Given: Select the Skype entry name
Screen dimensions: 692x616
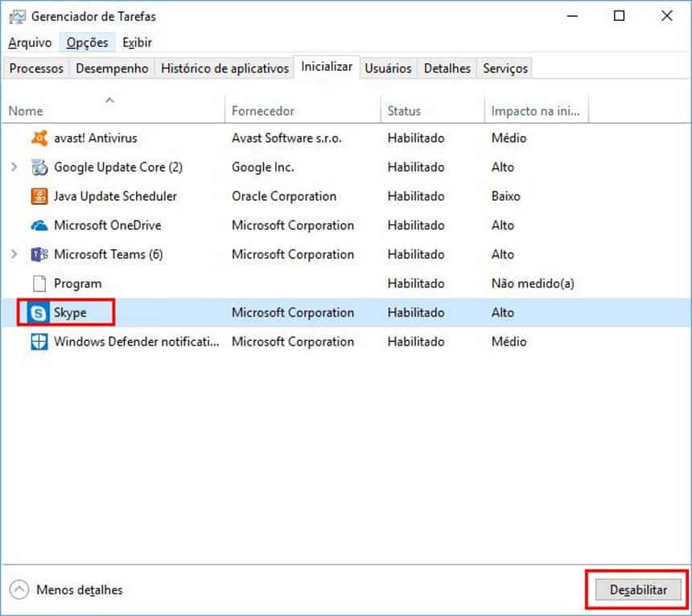Looking at the screenshot, I should coord(70,313).
